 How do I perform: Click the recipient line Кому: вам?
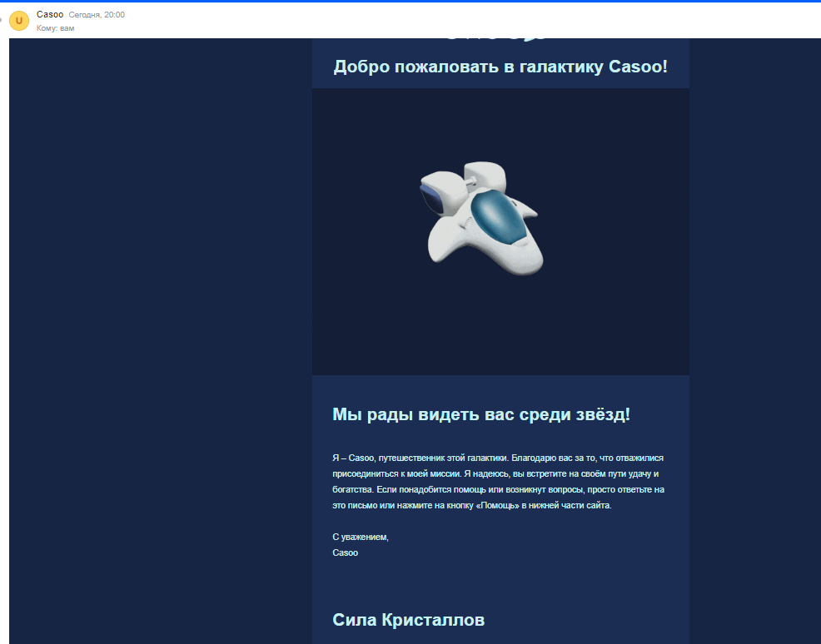(x=56, y=28)
